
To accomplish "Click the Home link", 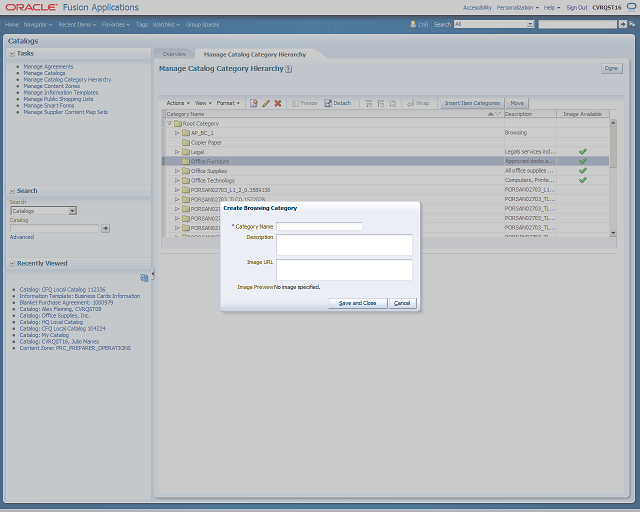I will coord(12,24).
